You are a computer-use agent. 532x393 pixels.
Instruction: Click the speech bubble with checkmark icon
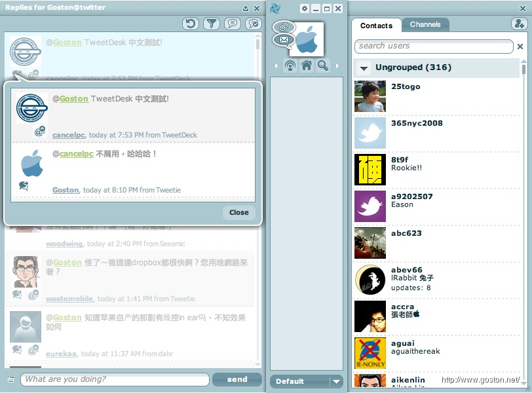coord(253,24)
